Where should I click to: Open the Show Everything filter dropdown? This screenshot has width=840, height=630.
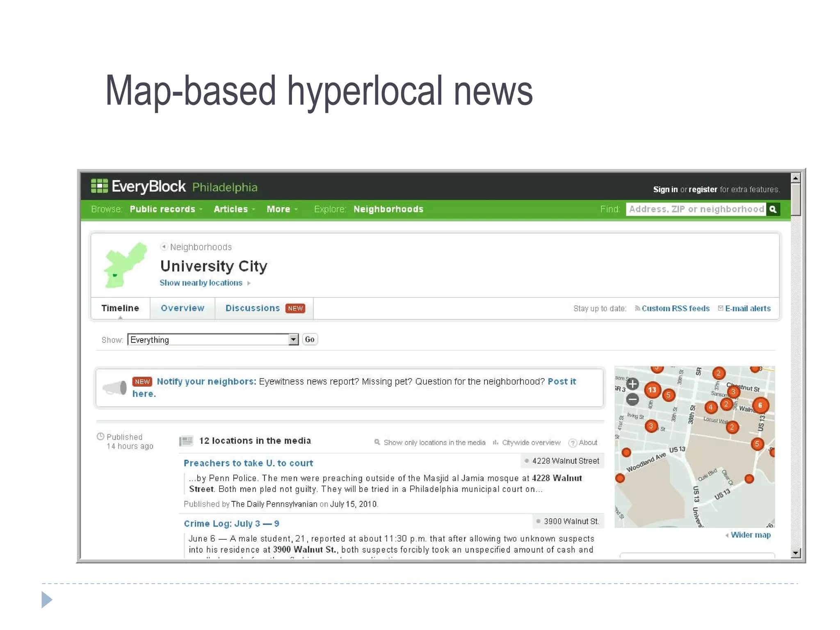pos(213,340)
